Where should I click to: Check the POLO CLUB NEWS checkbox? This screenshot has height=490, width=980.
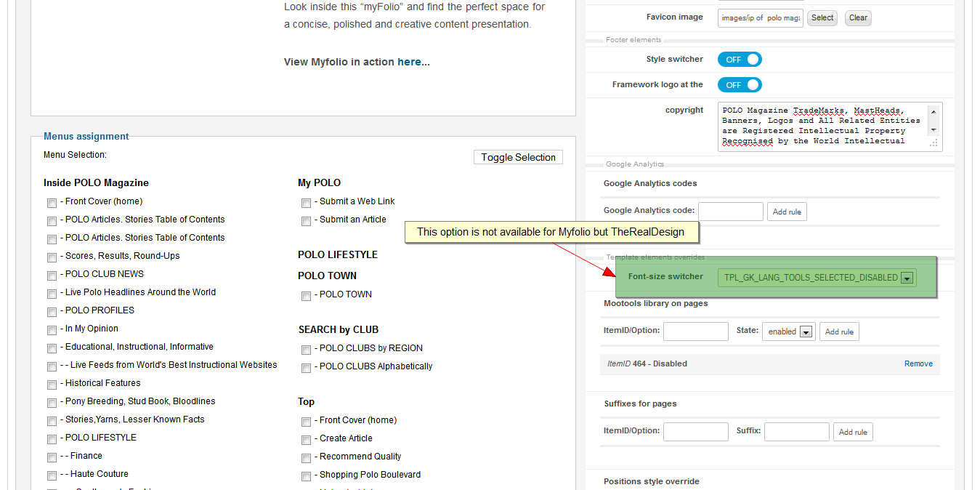tap(52, 276)
